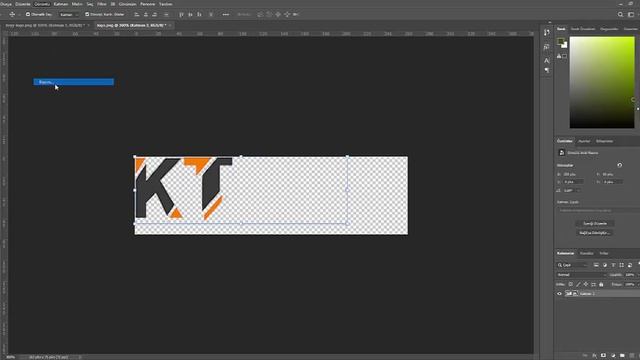Pick a color in the green color field
This screenshot has width=640, height=360.
pos(602,82)
